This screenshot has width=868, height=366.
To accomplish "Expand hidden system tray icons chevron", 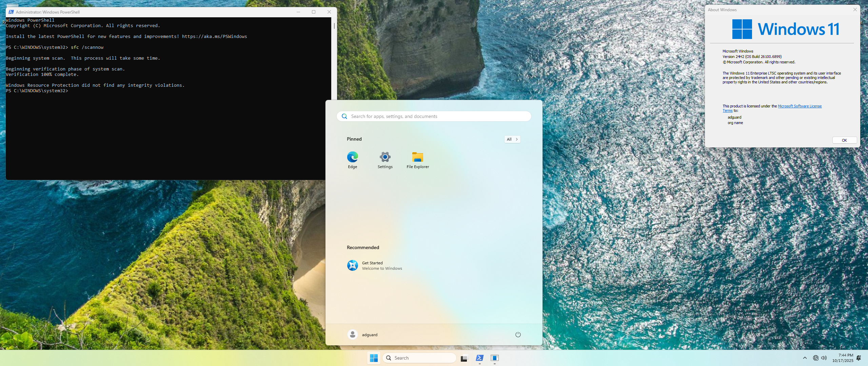I will pos(805,358).
